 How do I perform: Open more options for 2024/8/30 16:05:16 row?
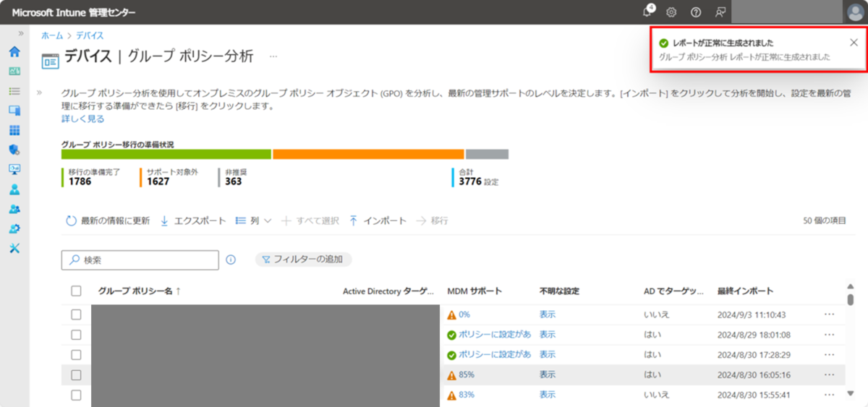point(829,374)
